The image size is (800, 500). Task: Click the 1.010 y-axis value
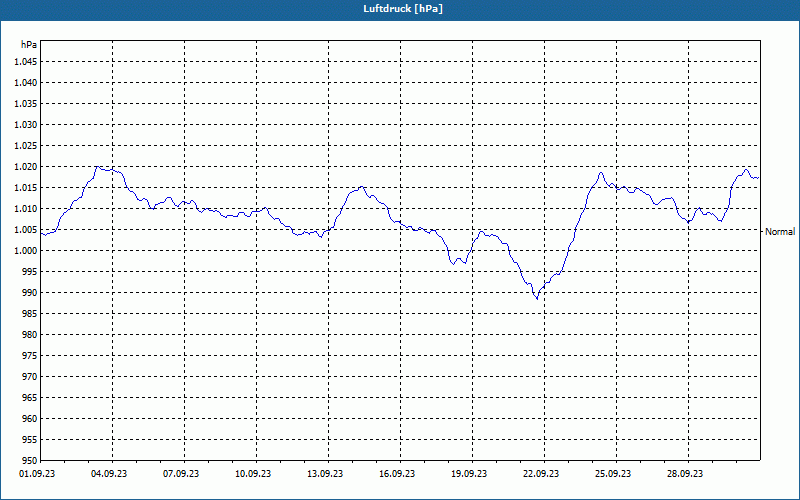26,209
